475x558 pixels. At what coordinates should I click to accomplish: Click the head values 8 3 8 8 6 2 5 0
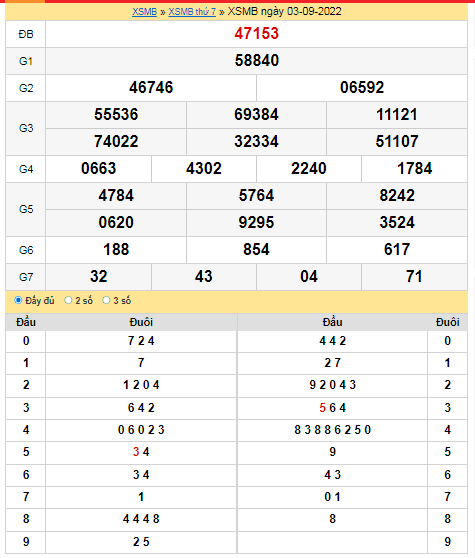[x=332, y=430]
